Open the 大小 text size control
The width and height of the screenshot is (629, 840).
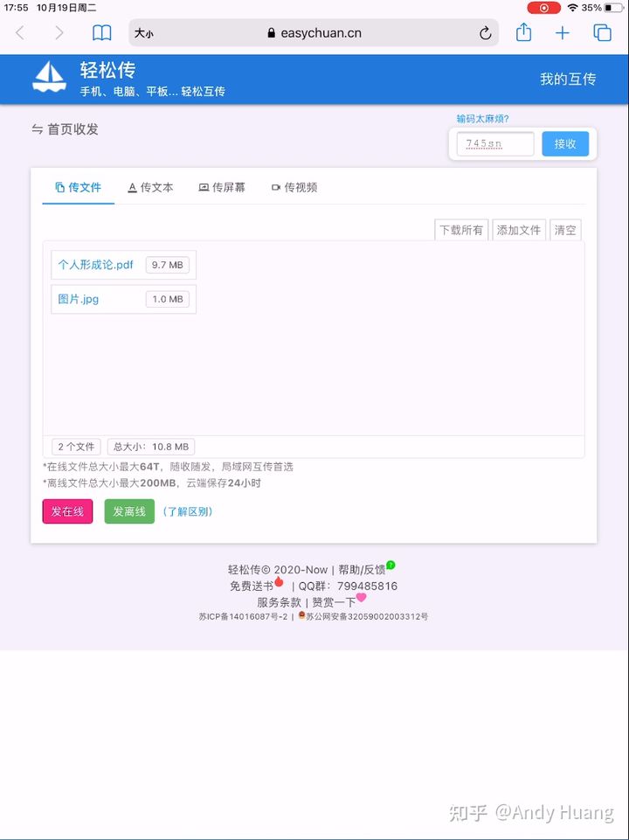point(143,34)
